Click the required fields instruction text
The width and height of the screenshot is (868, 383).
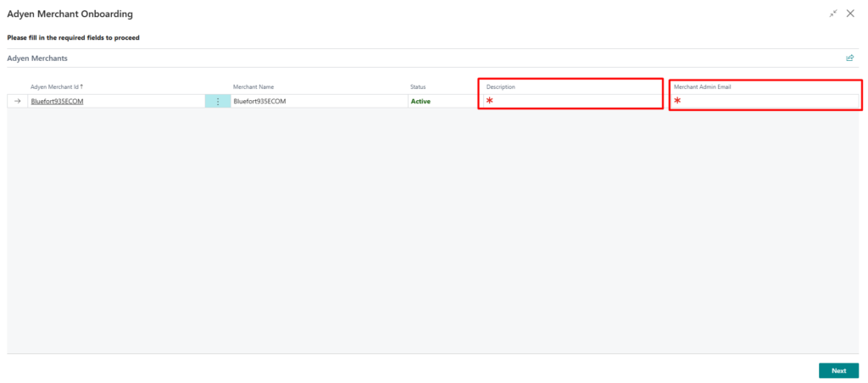[x=73, y=38]
